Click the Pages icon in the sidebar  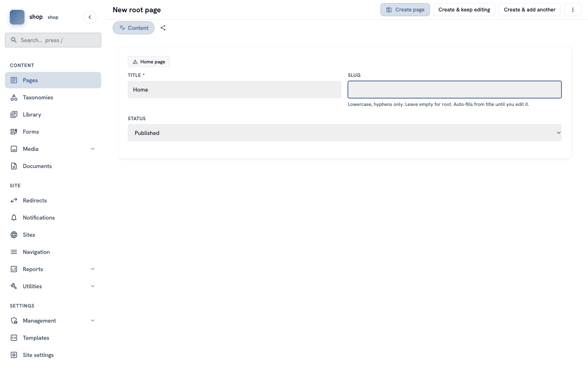click(x=14, y=80)
